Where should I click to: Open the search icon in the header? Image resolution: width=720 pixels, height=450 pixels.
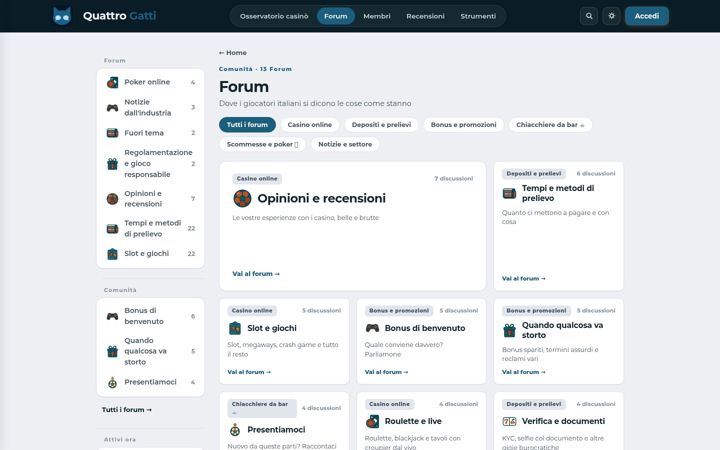pos(589,16)
